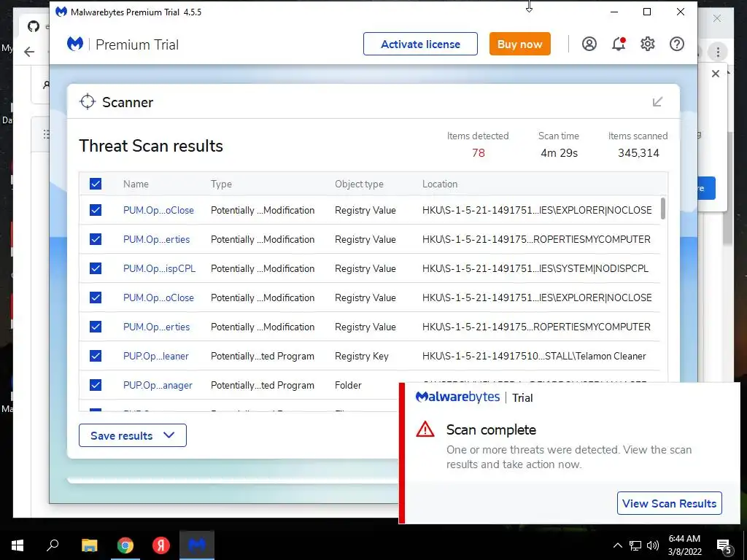
Task: Click Activate license button
Action: 420,44
